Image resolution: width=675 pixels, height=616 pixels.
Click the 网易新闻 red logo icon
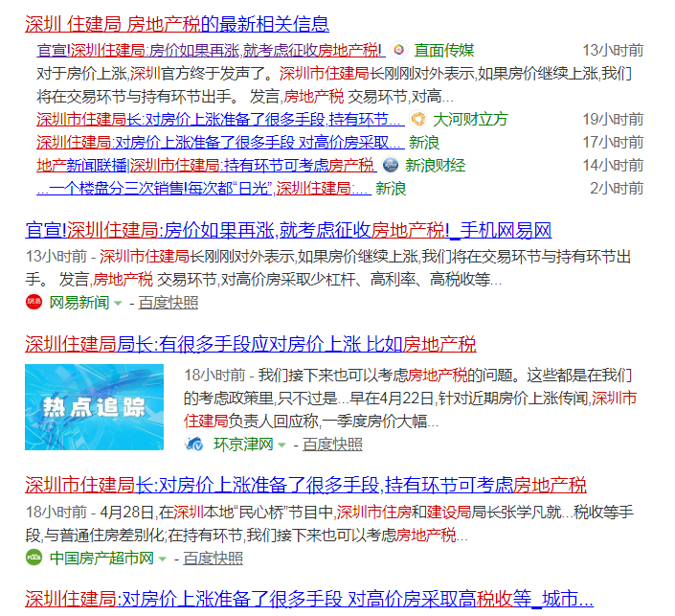[34, 303]
